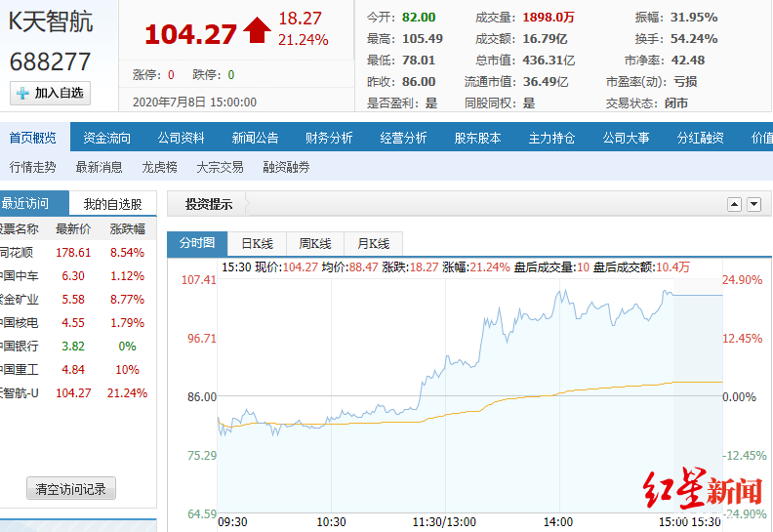The image size is (773, 532).
Task: Open the 大宗交易 link
Action: point(220,167)
